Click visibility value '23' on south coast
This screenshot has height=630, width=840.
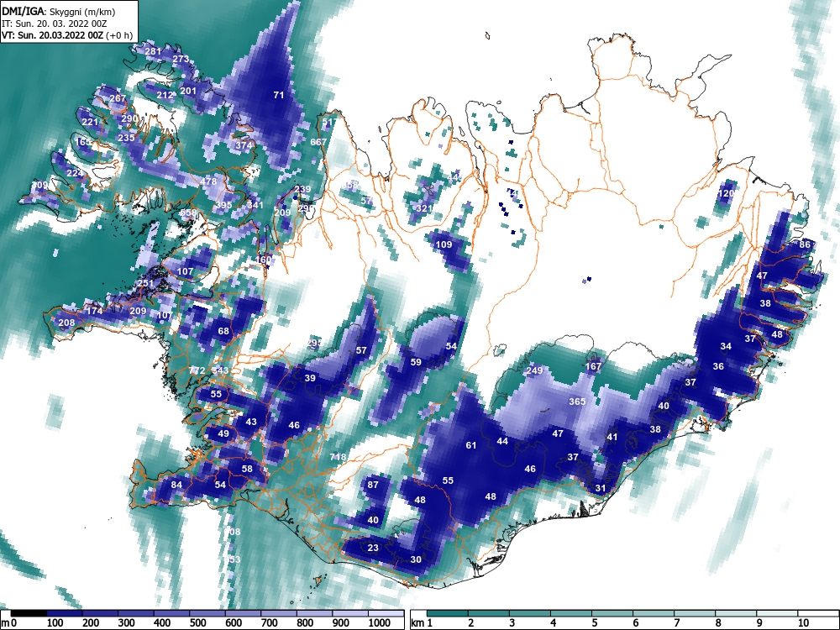[373, 548]
